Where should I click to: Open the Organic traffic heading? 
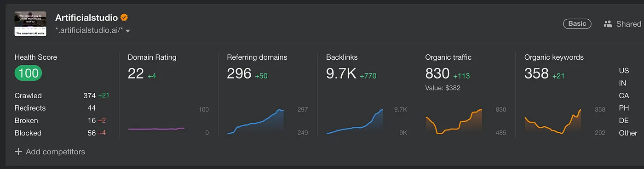tap(448, 57)
